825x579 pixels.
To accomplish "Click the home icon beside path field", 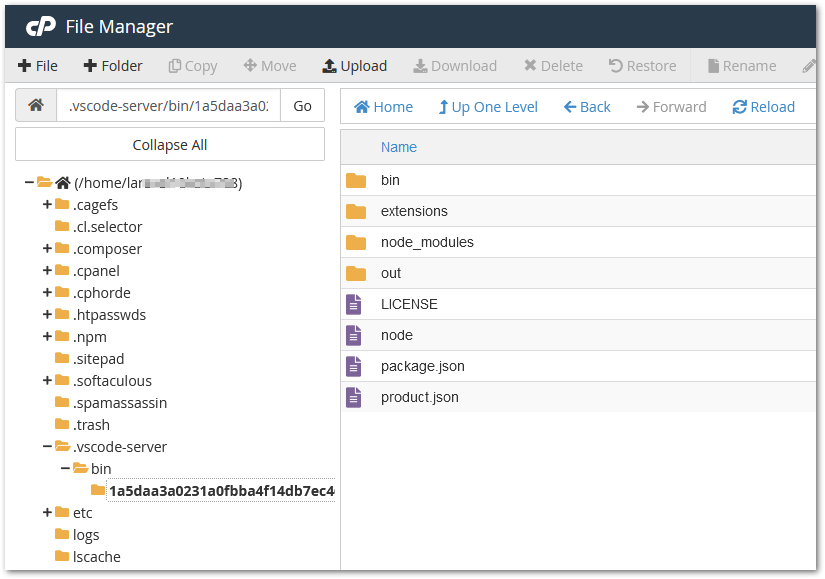I will coord(36,105).
